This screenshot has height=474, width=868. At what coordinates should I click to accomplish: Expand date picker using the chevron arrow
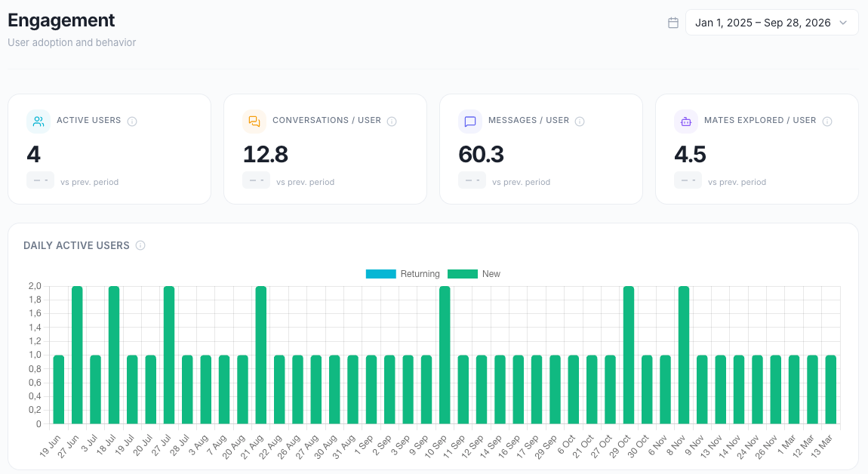(x=843, y=23)
